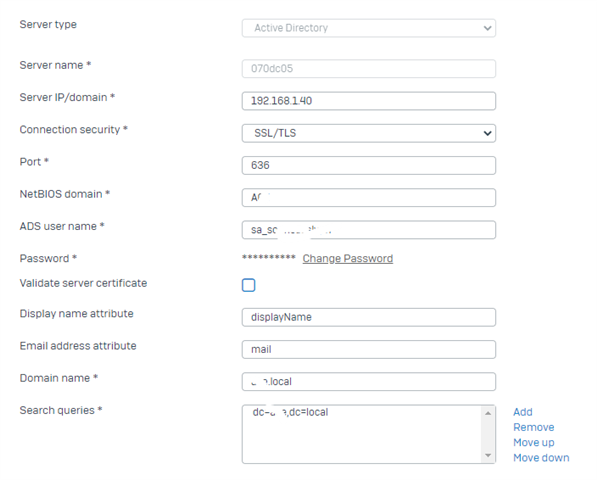Click Add next to search queries

pos(523,412)
